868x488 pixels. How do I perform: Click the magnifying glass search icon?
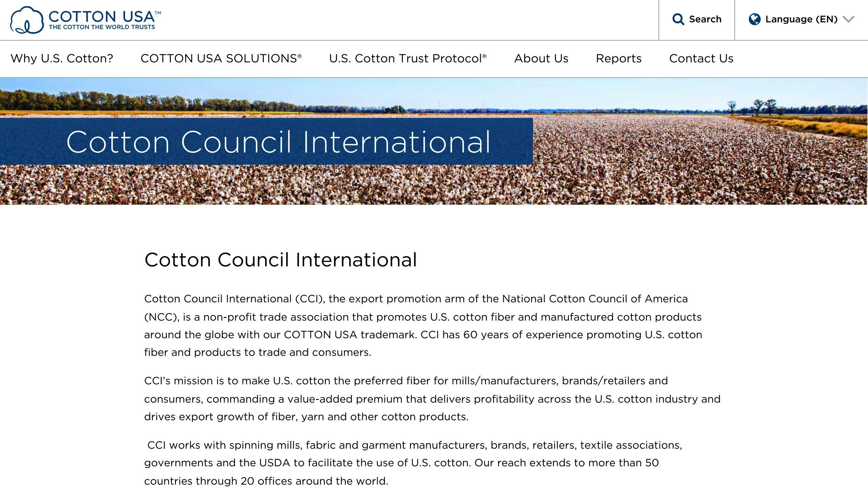678,19
